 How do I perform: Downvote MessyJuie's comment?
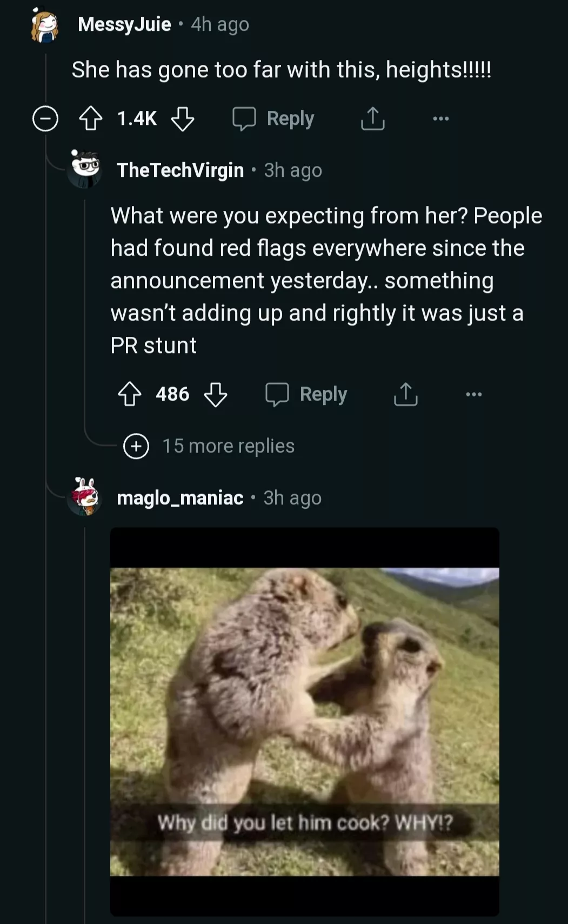[183, 118]
